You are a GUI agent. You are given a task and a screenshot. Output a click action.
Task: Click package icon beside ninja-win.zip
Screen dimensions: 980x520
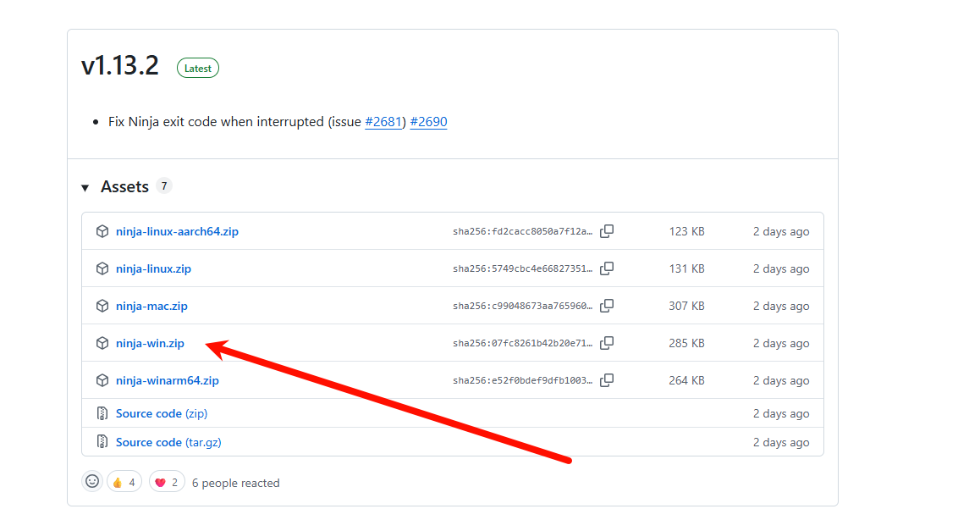(x=102, y=343)
